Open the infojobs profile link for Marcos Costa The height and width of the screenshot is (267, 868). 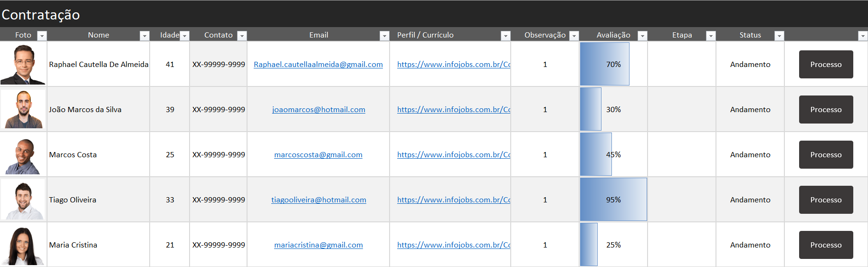[453, 155]
